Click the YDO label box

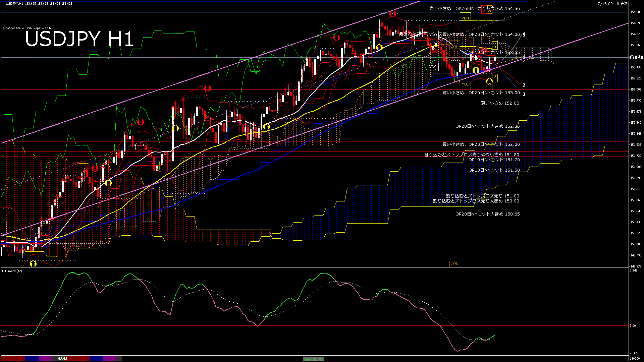click(433, 35)
